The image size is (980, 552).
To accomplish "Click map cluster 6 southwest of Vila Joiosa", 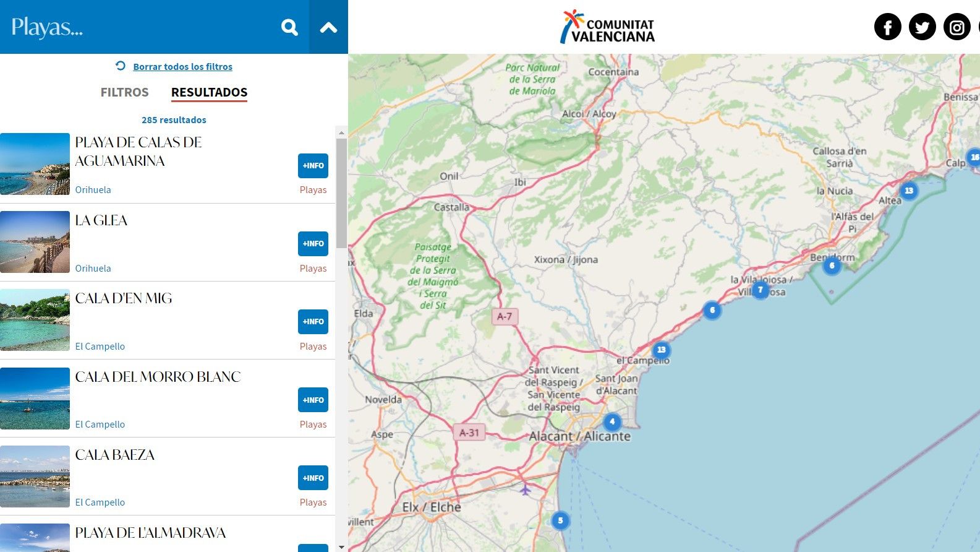I will click(x=712, y=310).
